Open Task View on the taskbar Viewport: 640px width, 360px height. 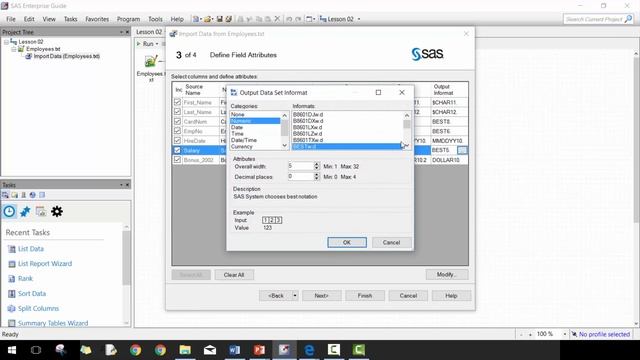click(x=36, y=350)
